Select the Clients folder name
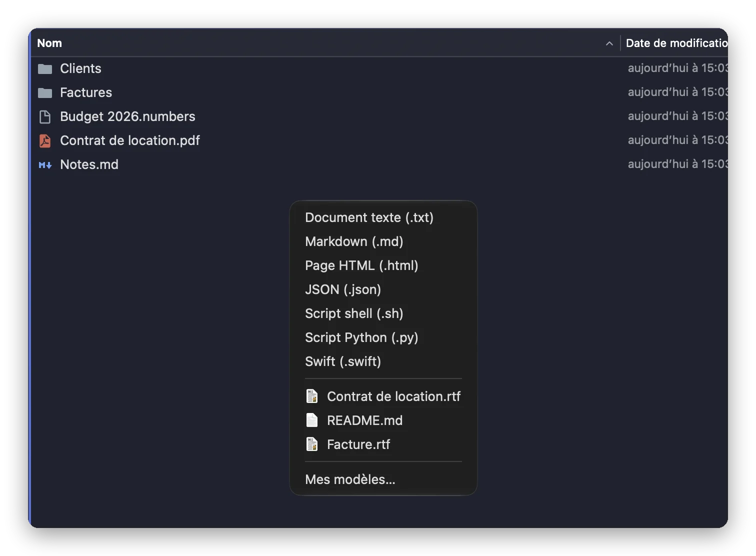 (80, 68)
